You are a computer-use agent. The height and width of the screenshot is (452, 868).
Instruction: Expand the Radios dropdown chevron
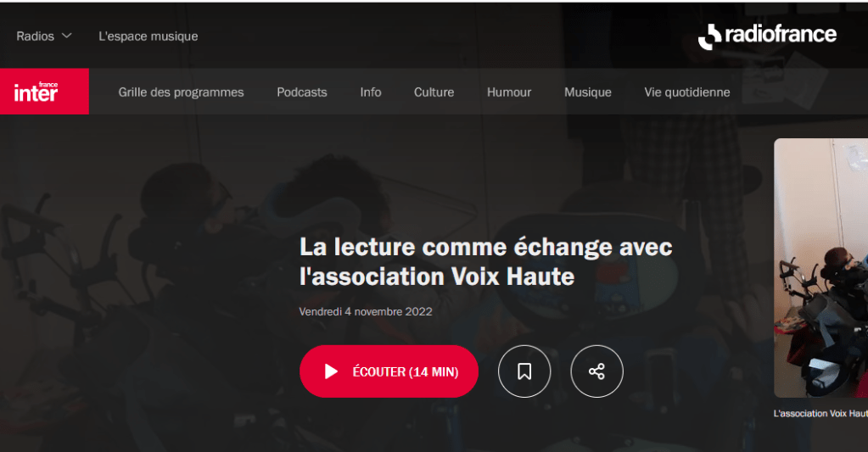tap(66, 36)
